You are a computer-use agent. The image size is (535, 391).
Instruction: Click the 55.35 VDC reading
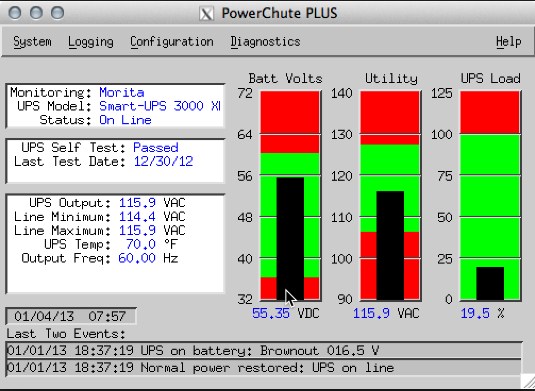(286, 313)
